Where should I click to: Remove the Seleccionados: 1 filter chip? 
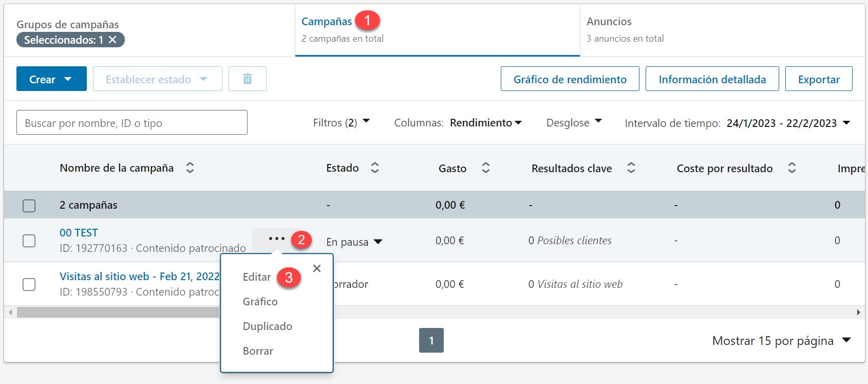click(112, 40)
